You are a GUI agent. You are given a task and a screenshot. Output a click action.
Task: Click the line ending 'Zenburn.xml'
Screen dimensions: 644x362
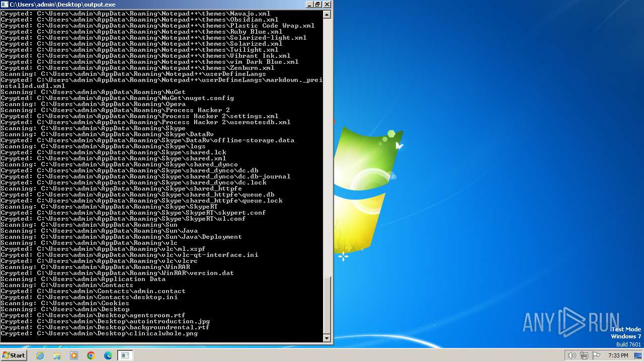click(137, 68)
